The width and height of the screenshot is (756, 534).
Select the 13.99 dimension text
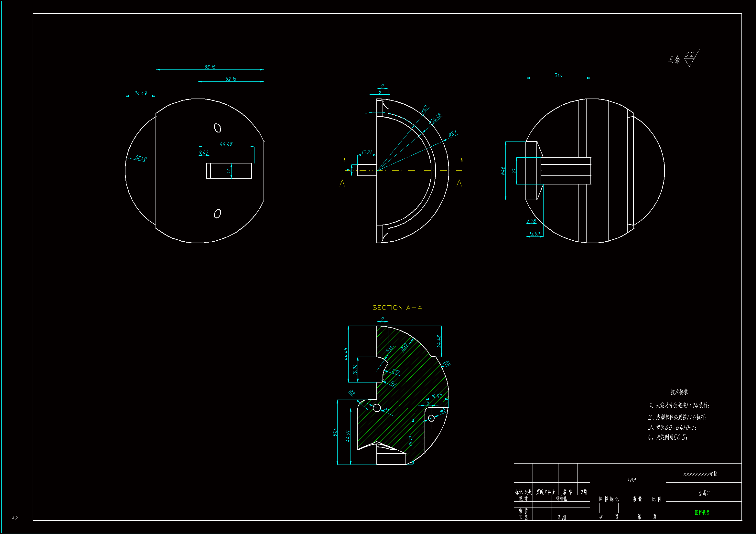click(535, 234)
